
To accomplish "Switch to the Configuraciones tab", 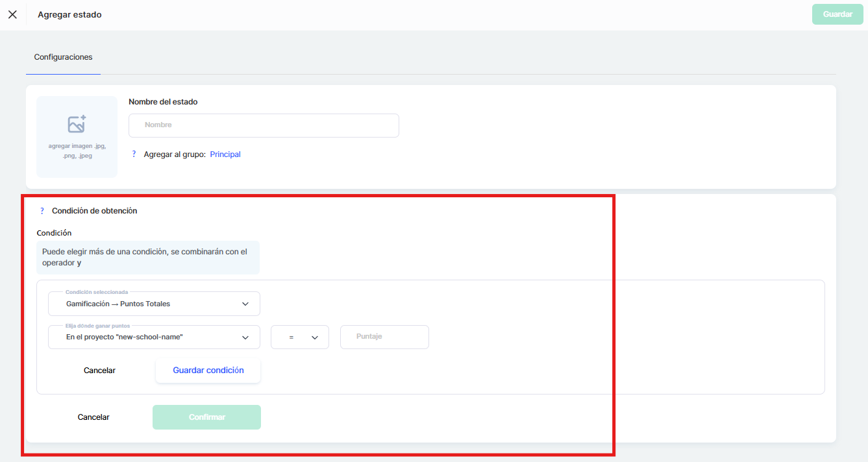I will [63, 57].
